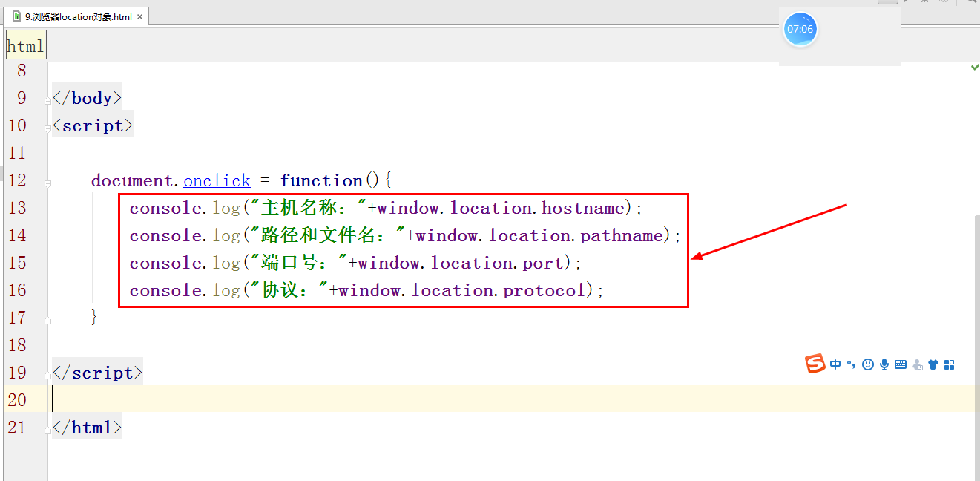The width and height of the screenshot is (980, 481).
Task: Click the 07:06 timer overlay widget
Action: (800, 29)
